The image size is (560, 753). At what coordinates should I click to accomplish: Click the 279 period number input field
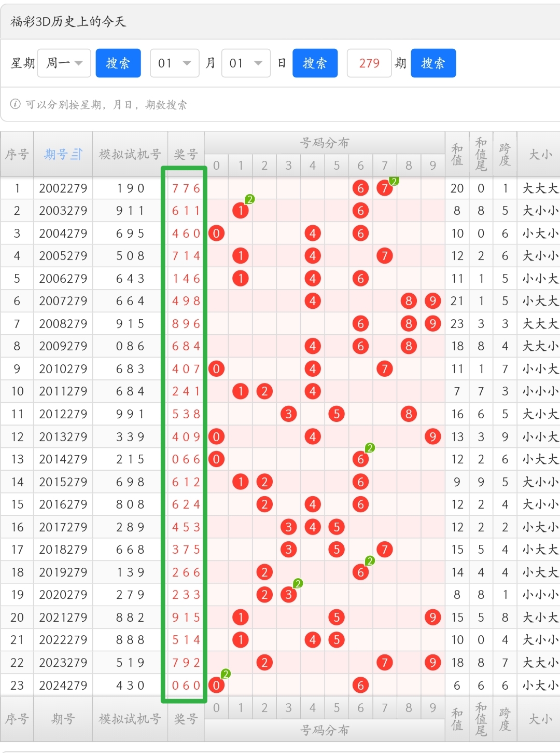click(x=369, y=63)
